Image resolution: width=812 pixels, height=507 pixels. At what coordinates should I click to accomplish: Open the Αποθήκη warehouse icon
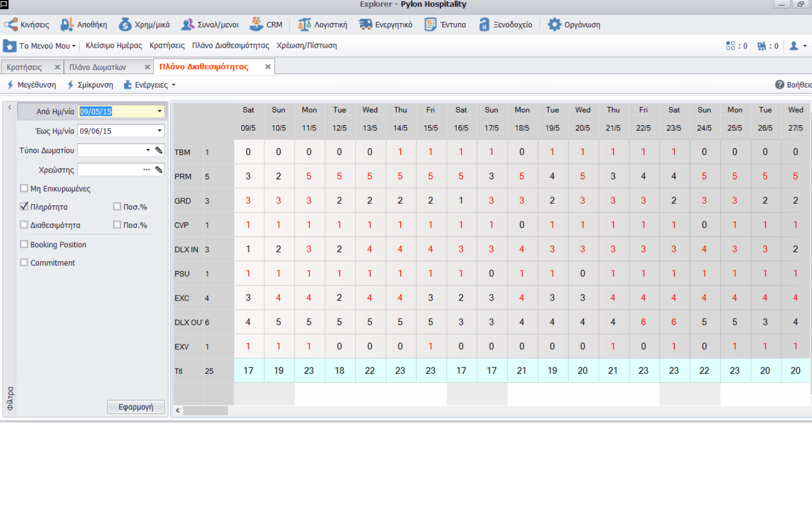click(x=67, y=25)
